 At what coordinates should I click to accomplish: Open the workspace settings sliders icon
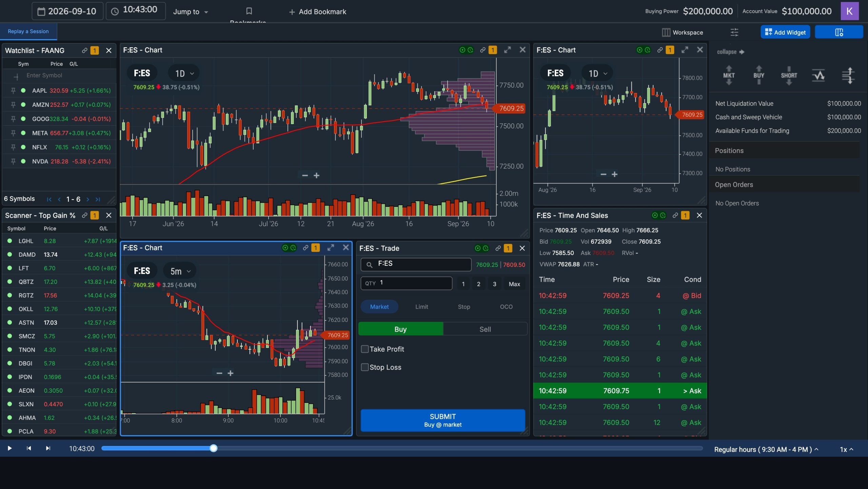coord(734,32)
